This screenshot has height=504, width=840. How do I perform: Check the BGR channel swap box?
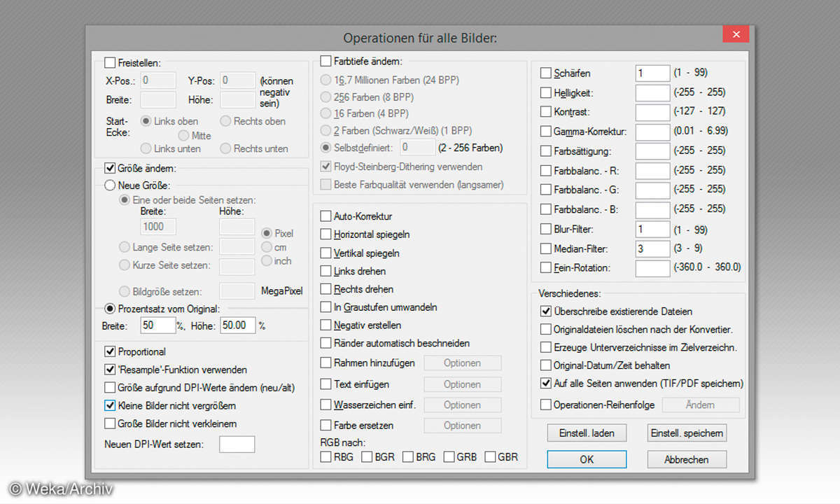pyautogui.click(x=367, y=457)
